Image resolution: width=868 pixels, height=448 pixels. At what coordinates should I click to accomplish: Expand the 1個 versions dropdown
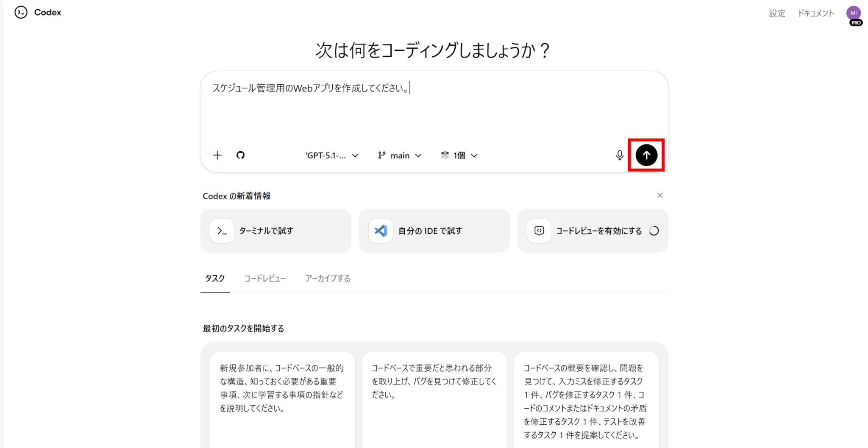coord(459,156)
